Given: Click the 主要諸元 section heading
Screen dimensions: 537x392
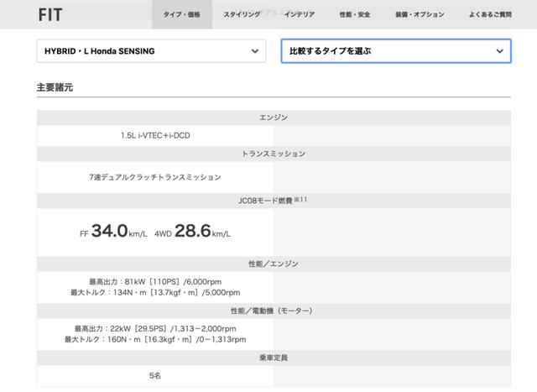Looking at the screenshot, I should (x=55, y=87).
